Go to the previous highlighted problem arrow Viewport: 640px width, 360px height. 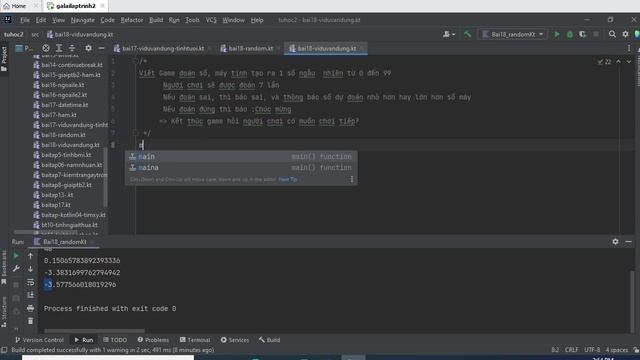618,62
